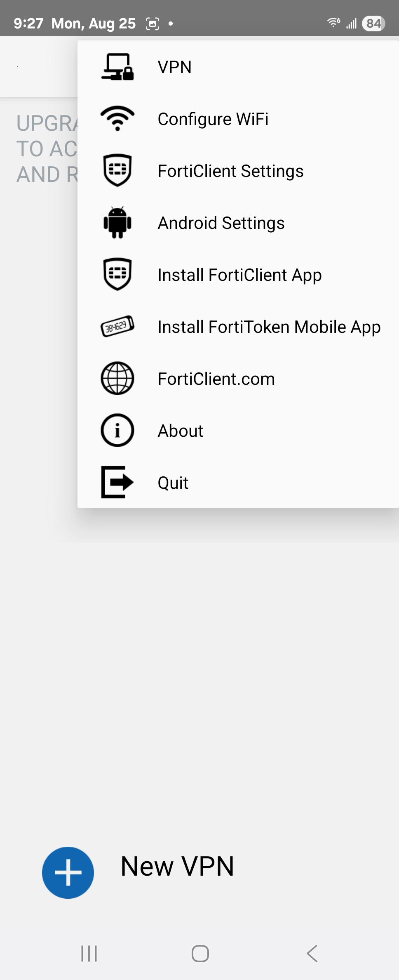Screen dimensions: 399x980
Task: Tap the blue plus New VPN button
Action: [68, 872]
